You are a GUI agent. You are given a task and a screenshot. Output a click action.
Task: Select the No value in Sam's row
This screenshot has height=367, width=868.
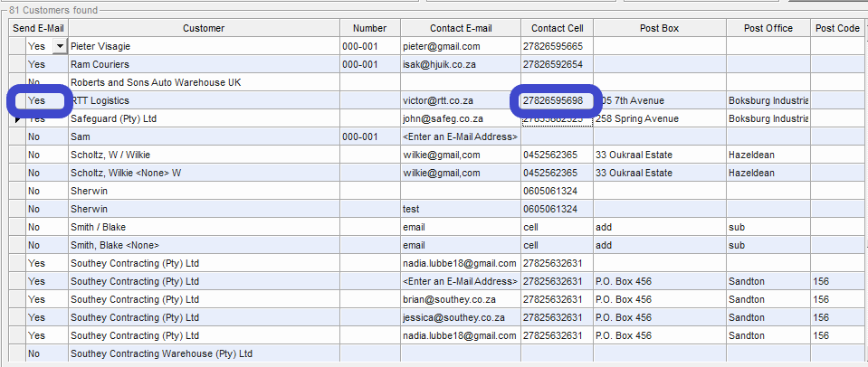click(x=46, y=137)
